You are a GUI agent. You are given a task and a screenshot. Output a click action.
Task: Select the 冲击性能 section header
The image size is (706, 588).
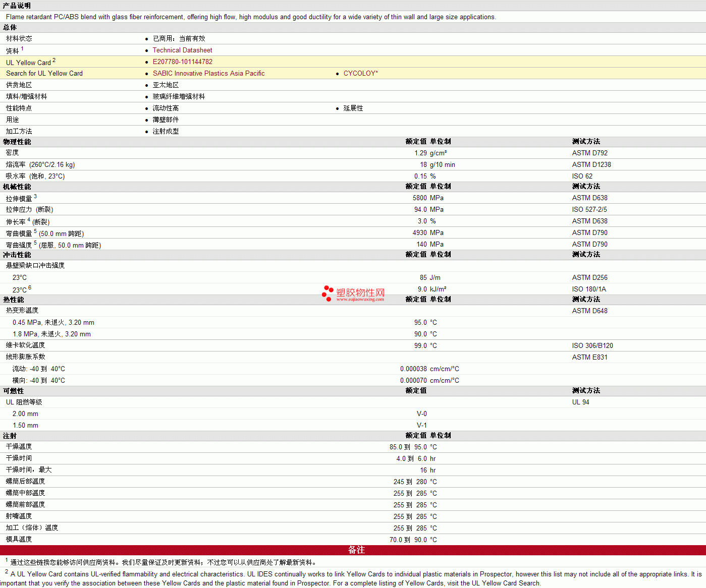17,255
